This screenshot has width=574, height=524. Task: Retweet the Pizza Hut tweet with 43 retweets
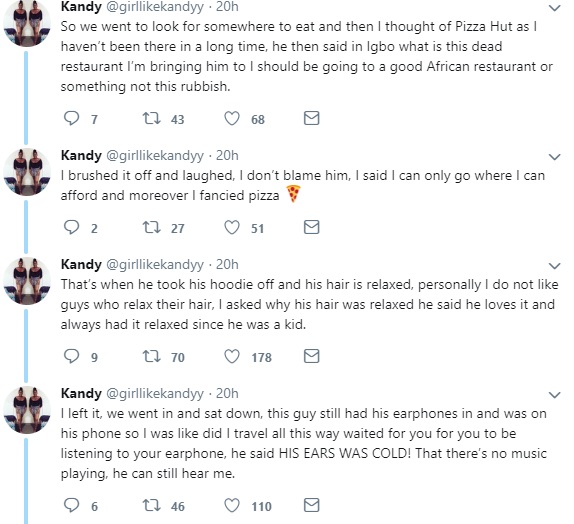pyautogui.click(x=151, y=118)
